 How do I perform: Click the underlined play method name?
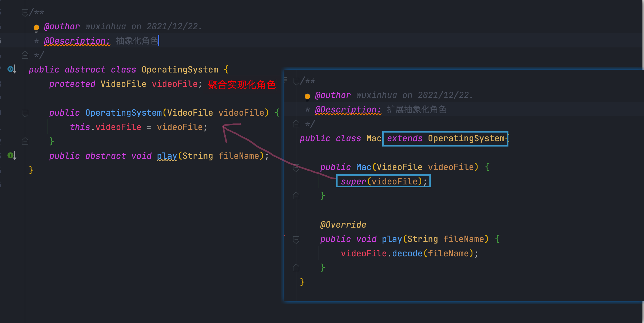click(167, 156)
